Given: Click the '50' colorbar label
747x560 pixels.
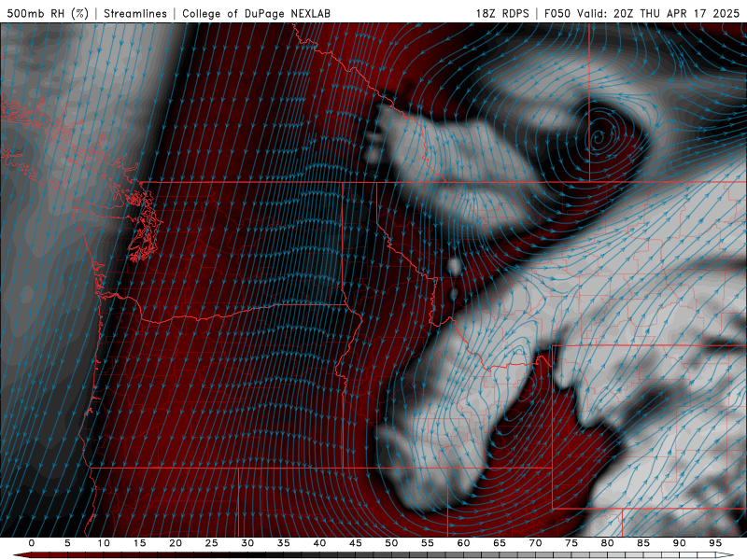Looking at the screenshot, I should (x=391, y=543).
